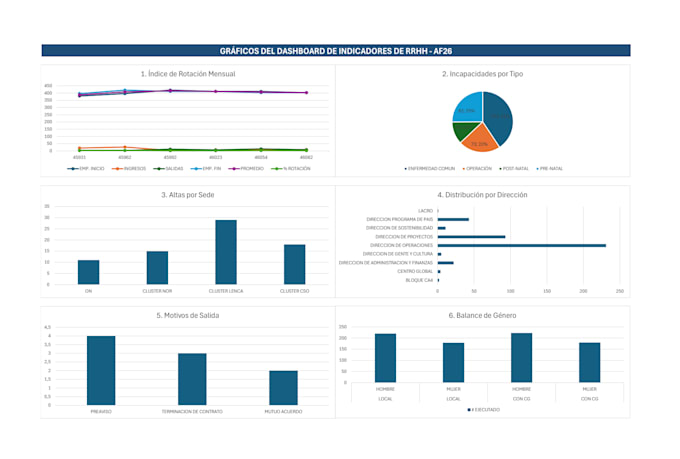Viewport: 680px width, 459px height.
Task: Select the 'DIRECCION DE SOSTENIBILIDAD' category label
Action: pyautogui.click(x=399, y=228)
